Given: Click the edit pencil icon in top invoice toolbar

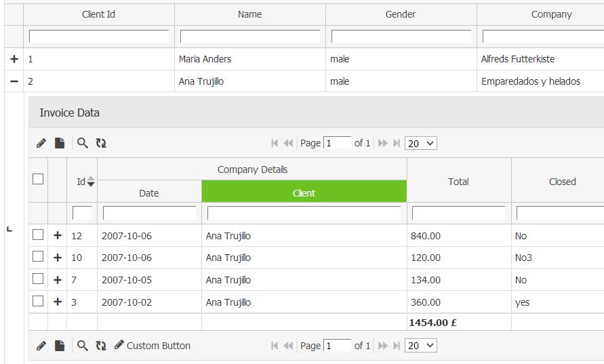Looking at the screenshot, I should (x=41, y=143).
